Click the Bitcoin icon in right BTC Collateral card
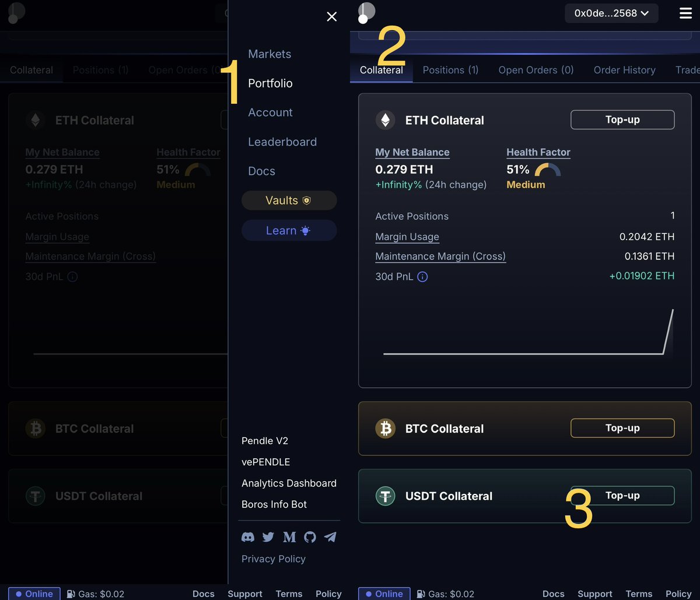This screenshot has width=700, height=600. 385,429
